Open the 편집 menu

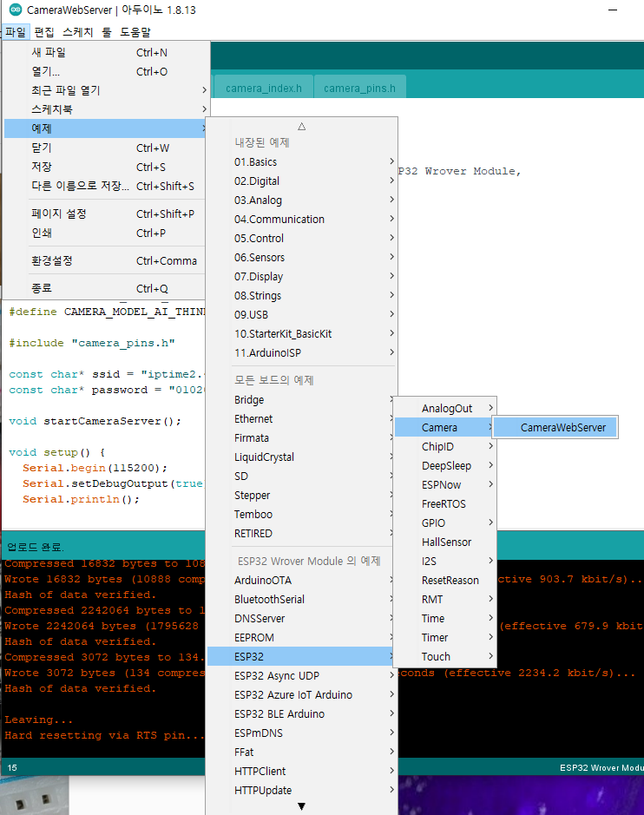coord(44,32)
